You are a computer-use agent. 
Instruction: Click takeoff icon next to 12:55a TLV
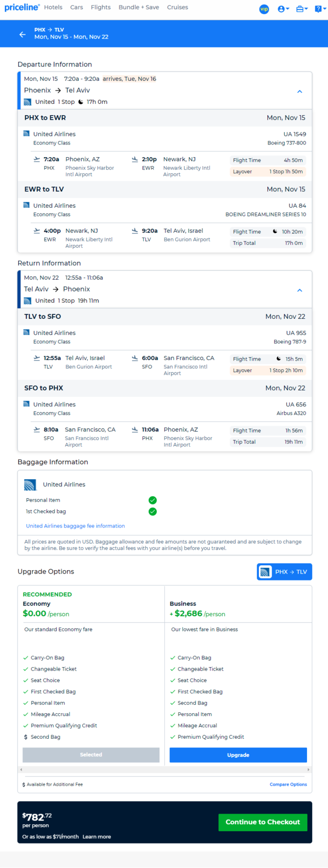tap(37, 358)
